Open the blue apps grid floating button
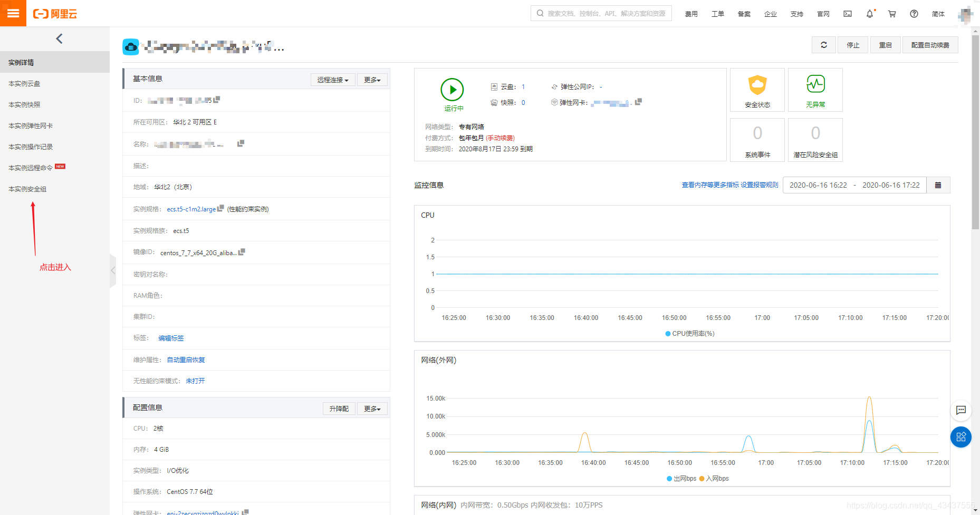980x515 pixels. [961, 436]
